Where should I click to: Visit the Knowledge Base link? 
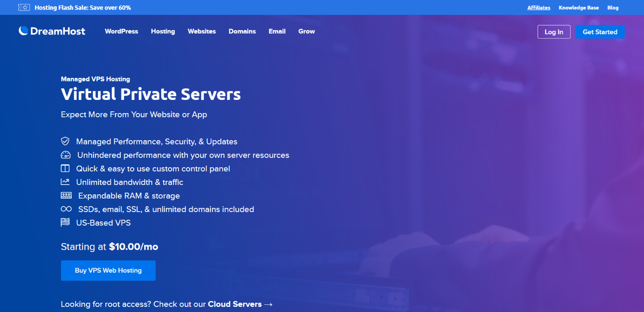point(578,8)
